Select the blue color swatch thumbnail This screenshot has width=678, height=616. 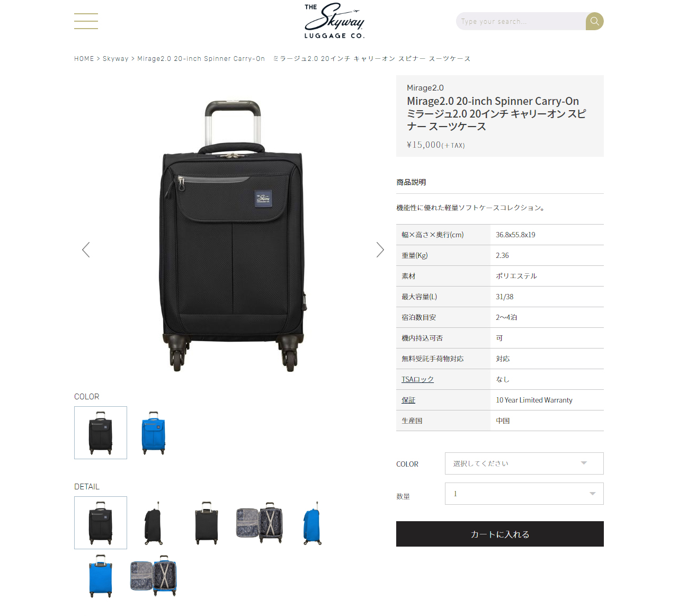tap(154, 433)
